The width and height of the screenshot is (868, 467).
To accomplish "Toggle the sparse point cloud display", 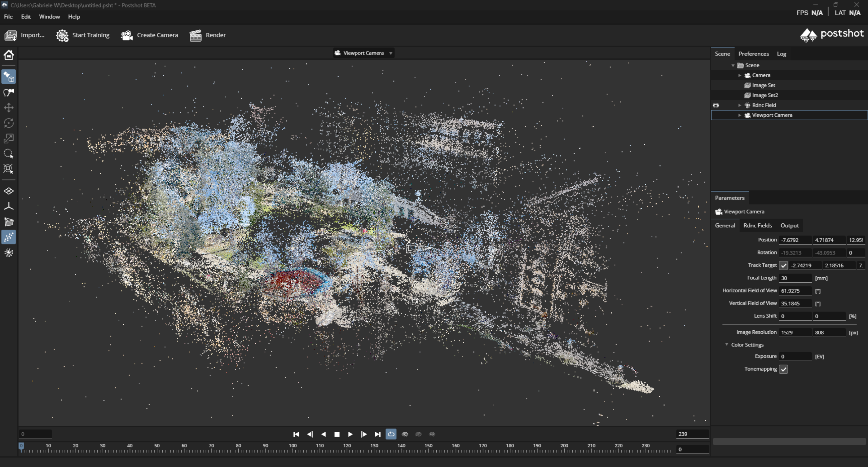I will [9, 237].
